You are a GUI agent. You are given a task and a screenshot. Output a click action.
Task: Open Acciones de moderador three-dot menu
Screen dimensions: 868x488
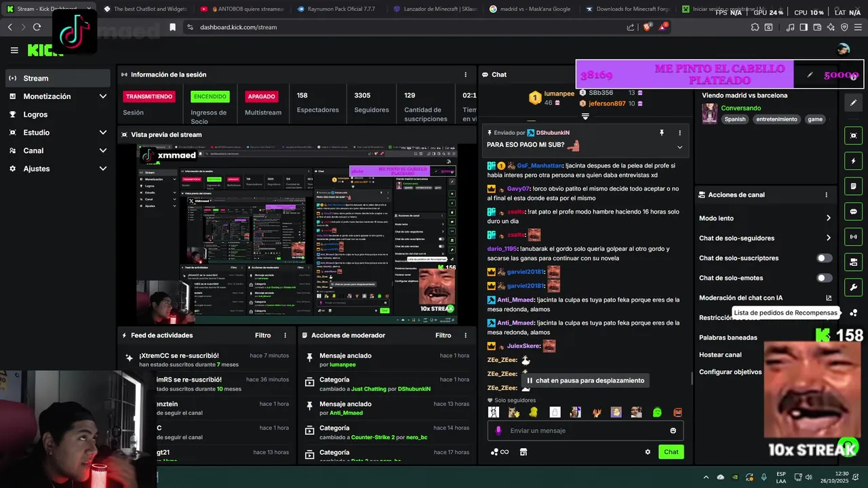click(465, 335)
